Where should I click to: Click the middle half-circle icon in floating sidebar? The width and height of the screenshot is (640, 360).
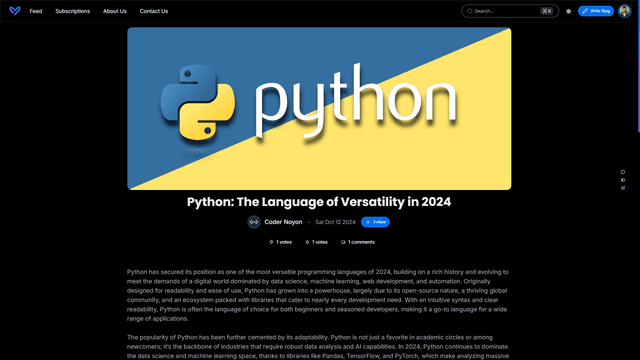pos(623,180)
